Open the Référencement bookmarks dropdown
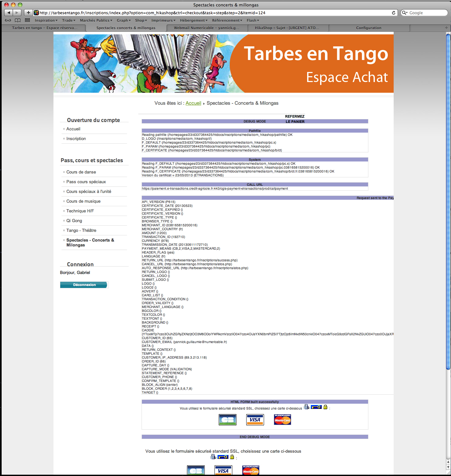 click(x=227, y=20)
